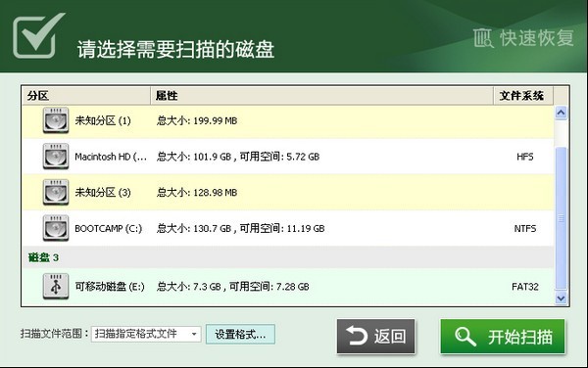The width and height of the screenshot is (588, 368).
Task: Click the Macintosh HD drive icon
Action: pos(56,157)
